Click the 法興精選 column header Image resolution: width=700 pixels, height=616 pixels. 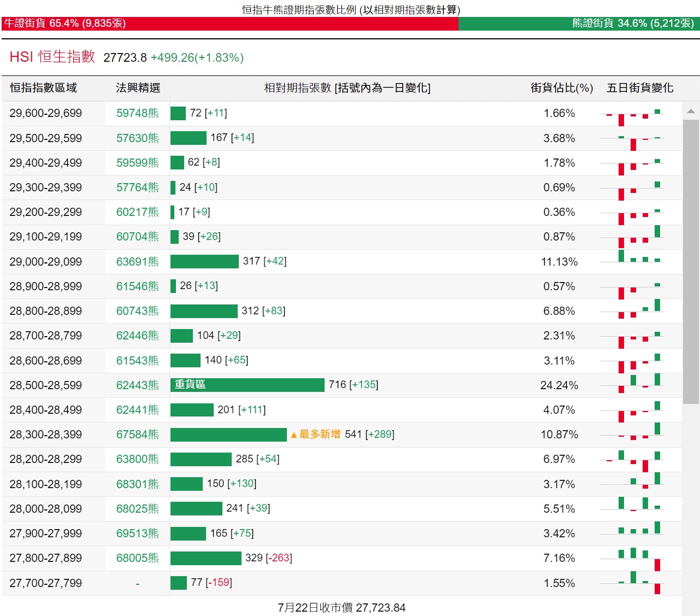coord(138,88)
